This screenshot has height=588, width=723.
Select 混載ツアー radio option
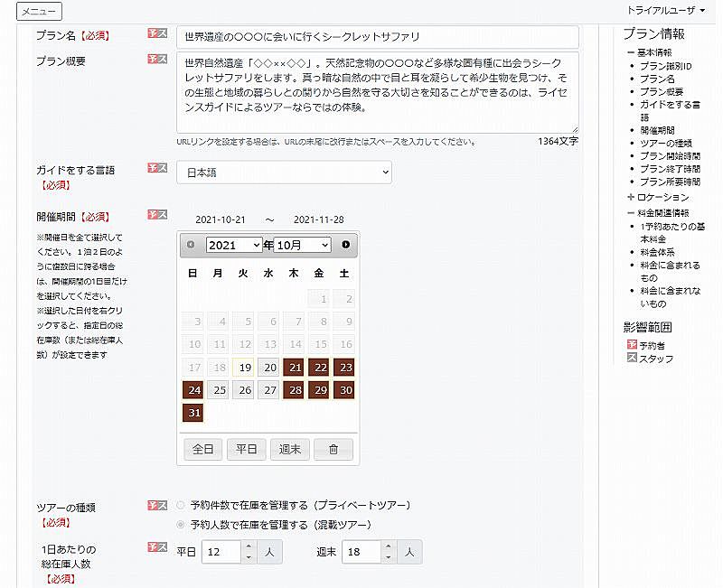[x=182, y=525]
